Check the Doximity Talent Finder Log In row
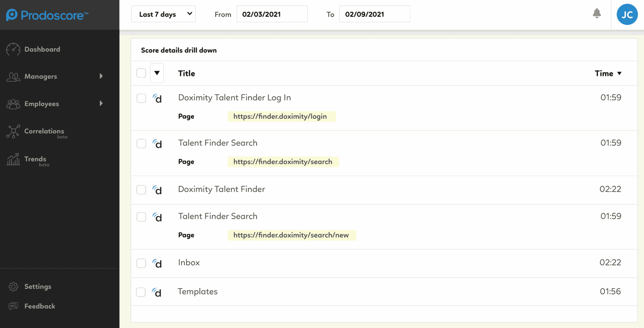Viewport: 644px width, 328px height. point(141,98)
